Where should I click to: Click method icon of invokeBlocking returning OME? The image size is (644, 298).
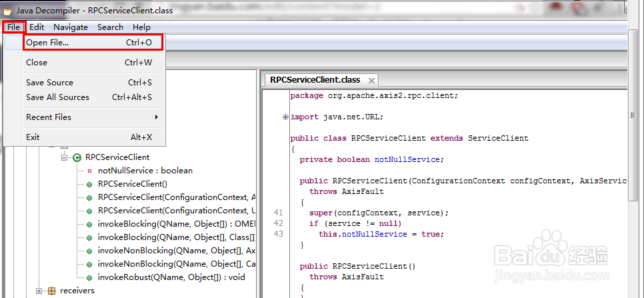(x=89, y=225)
